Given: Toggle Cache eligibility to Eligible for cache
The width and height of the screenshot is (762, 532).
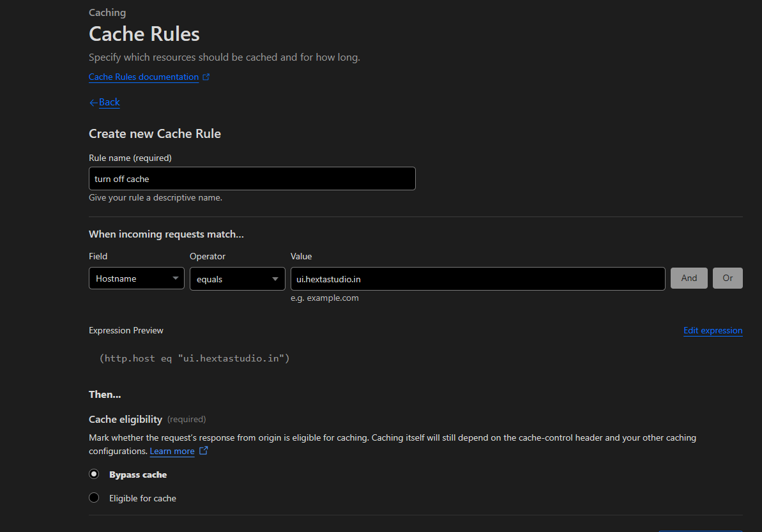Looking at the screenshot, I should click(x=94, y=497).
